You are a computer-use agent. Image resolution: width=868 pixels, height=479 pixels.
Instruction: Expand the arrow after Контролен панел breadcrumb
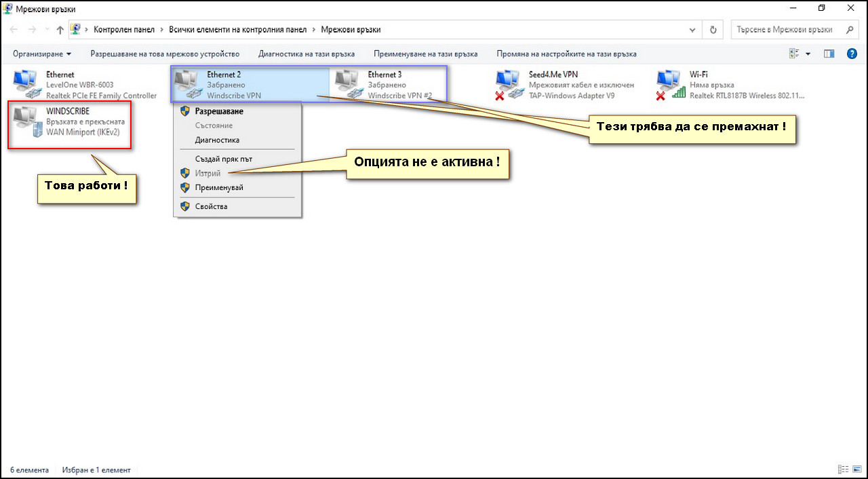[x=162, y=30]
